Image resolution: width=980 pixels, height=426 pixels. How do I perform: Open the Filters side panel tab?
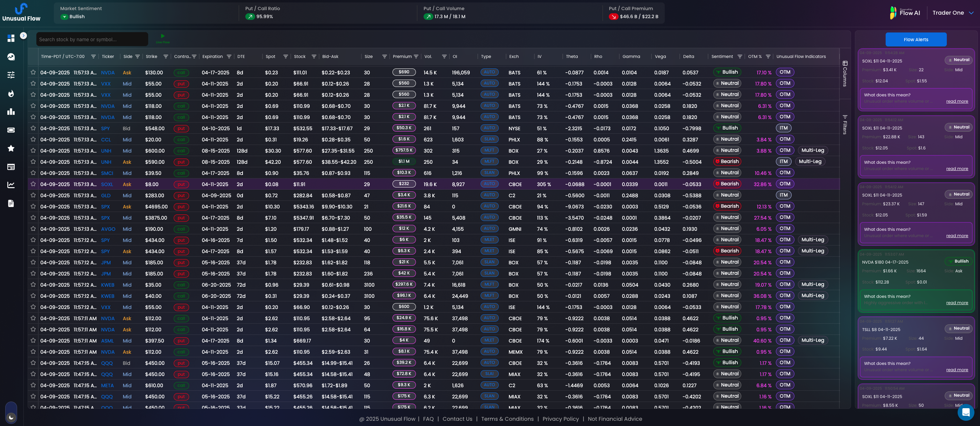coord(844,125)
